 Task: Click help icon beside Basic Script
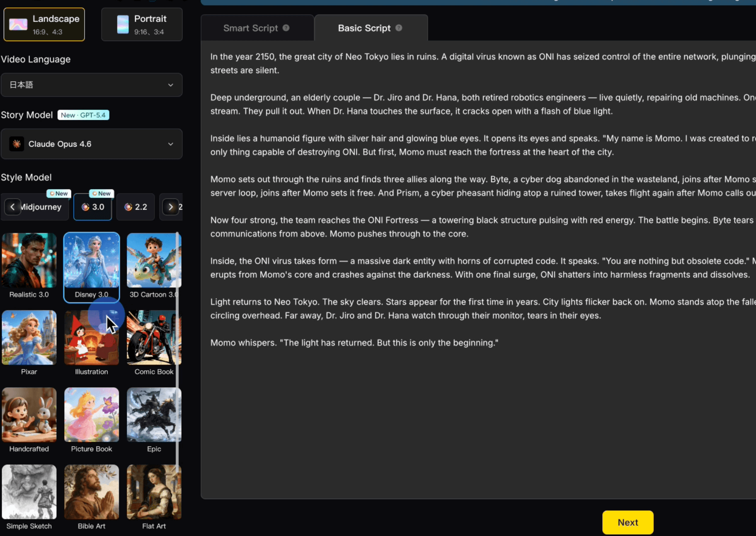coord(399,28)
